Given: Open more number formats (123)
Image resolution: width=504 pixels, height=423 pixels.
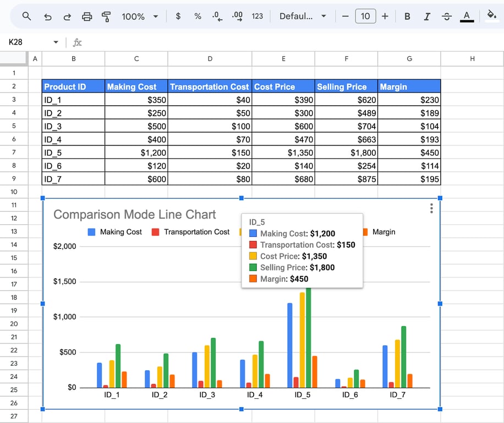Looking at the screenshot, I should tap(257, 16).
